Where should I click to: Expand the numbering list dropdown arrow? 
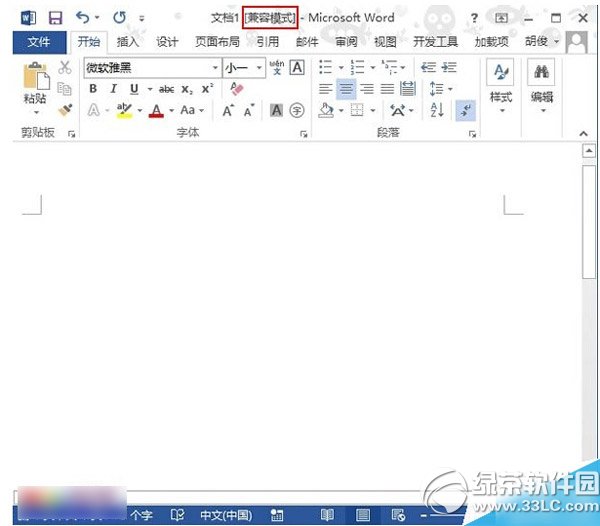coord(373,68)
